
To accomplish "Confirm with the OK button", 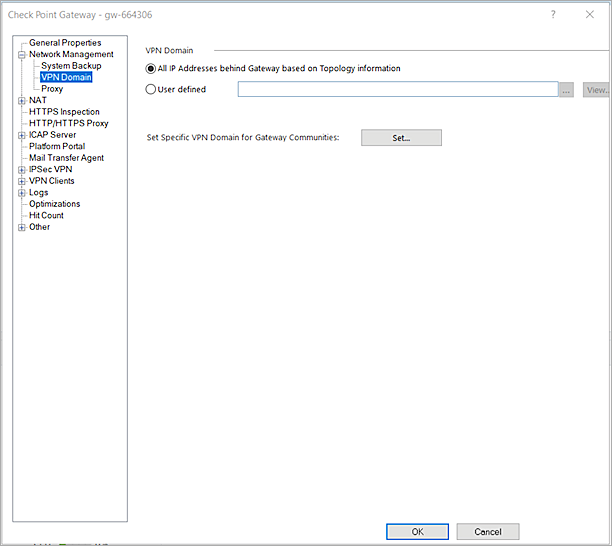I will [417, 532].
